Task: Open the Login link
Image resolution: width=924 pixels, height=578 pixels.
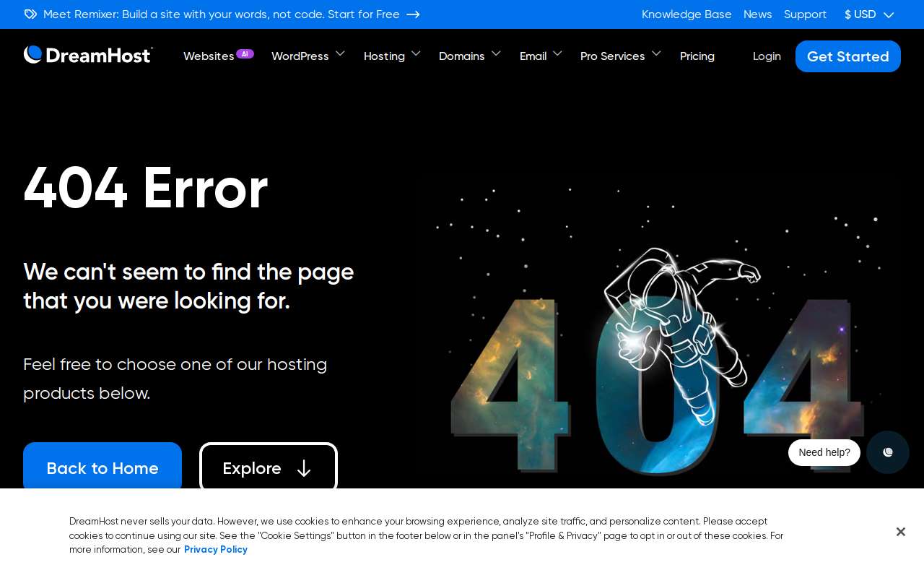Action: click(x=767, y=56)
